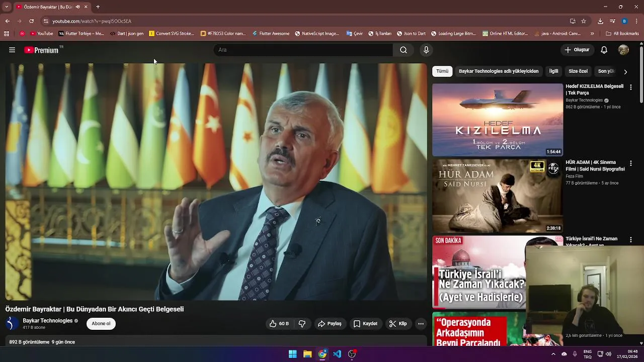Open the Hedef KIZILELMA Belgeseli thumbnail
The width and height of the screenshot is (644, 362).
coord(498,120)
